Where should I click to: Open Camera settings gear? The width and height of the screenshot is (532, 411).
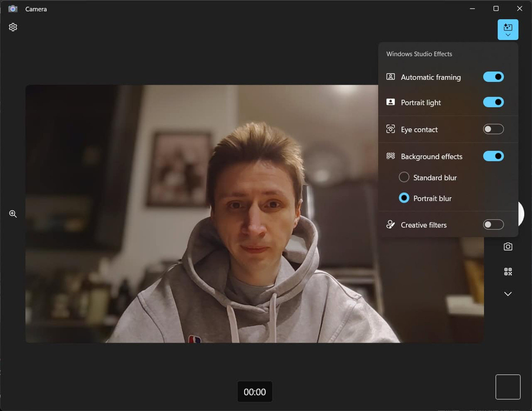(x=13, y=27)
